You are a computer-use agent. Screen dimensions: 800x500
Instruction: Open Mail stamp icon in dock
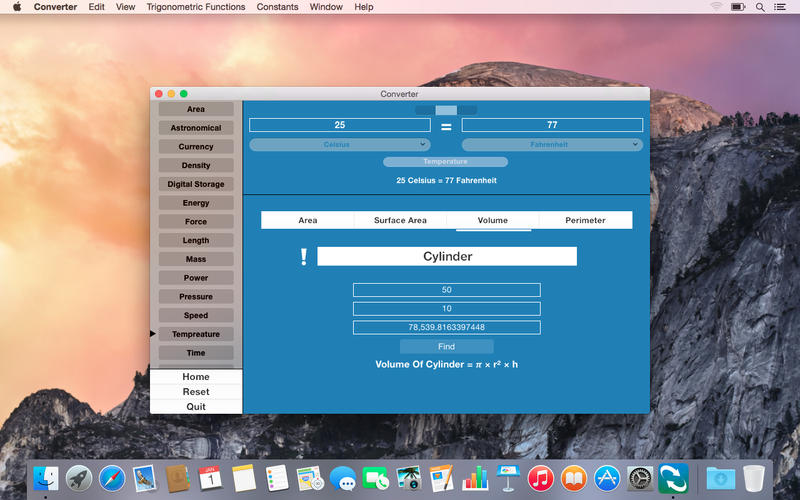point(145,479)
